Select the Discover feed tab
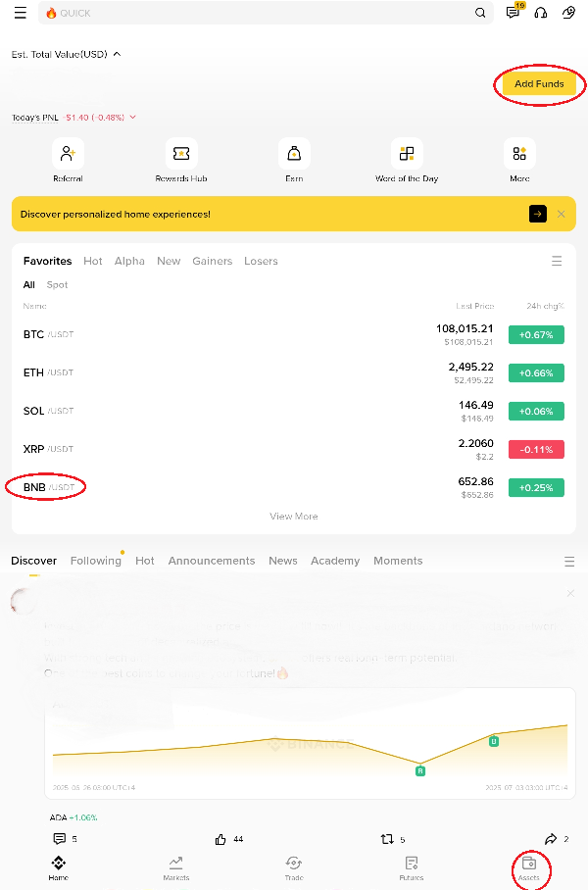The width and height of the screenshot is (588, 890). [34, 561]
